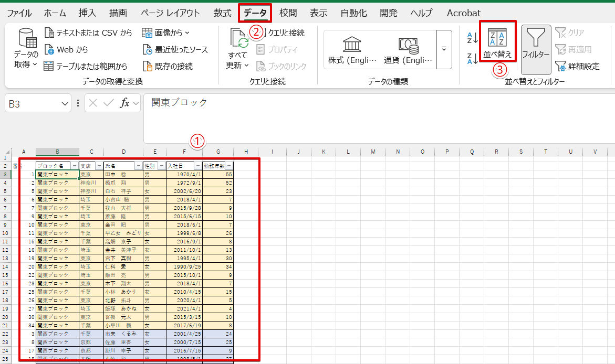Click テーブルまたは範囲から button
Screen dimensions: 615x364
(x=86, y=66)
